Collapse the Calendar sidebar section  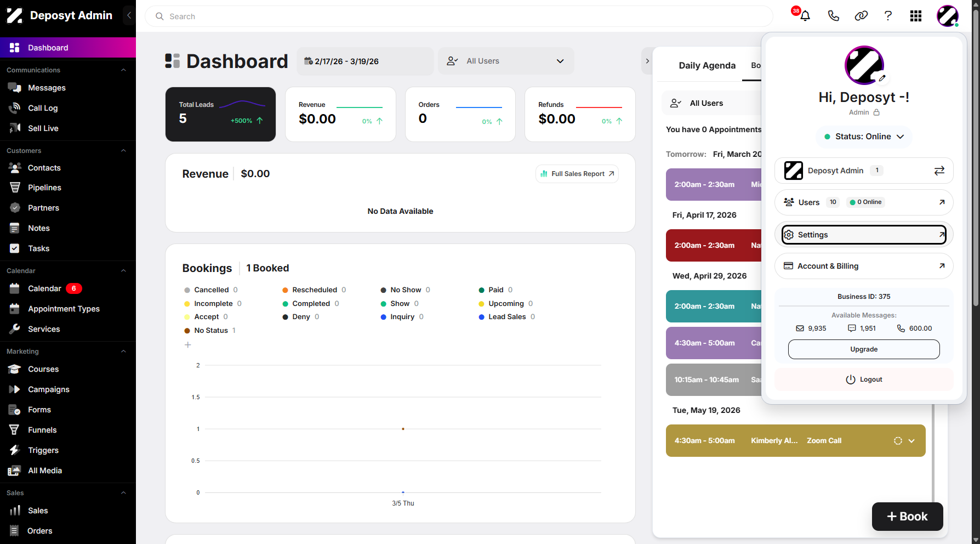point(123,271)
